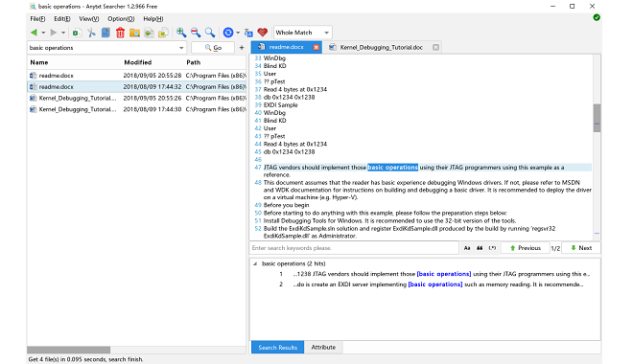Close the readme.docx tab

click(x=316, y=47)
